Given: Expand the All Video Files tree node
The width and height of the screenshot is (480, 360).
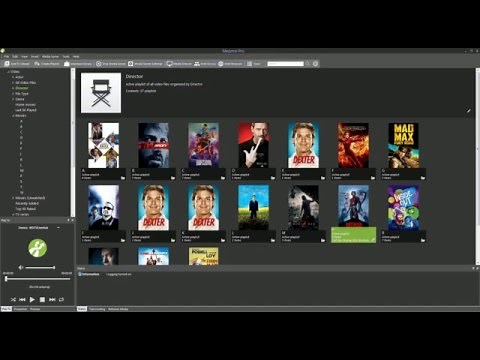Looking at the screenshot, I should [x=13, y=83].
